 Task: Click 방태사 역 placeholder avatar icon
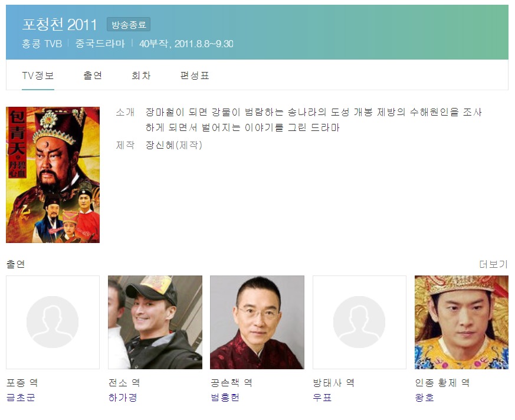(359, 322)
